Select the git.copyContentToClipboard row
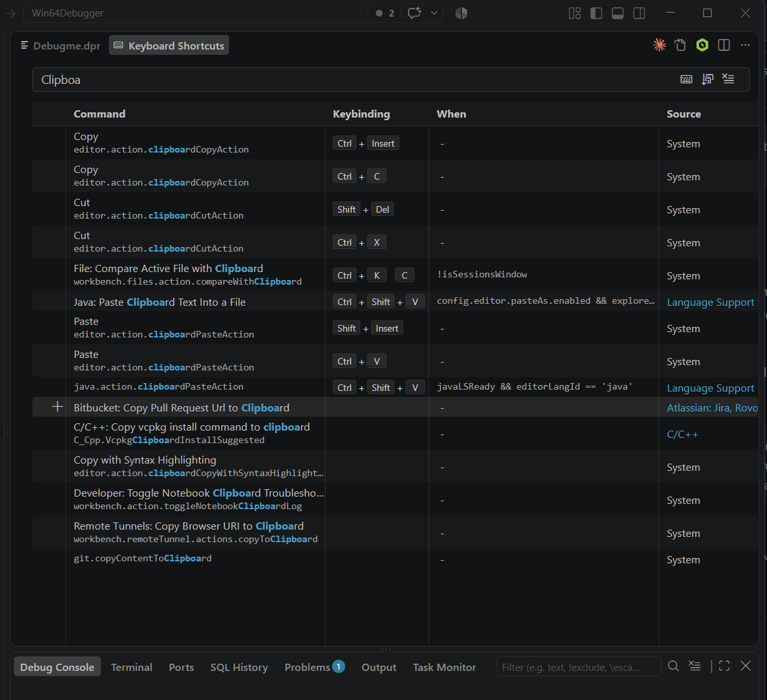Viewport: 767px width, 700px height. click(x=395, y=559)
